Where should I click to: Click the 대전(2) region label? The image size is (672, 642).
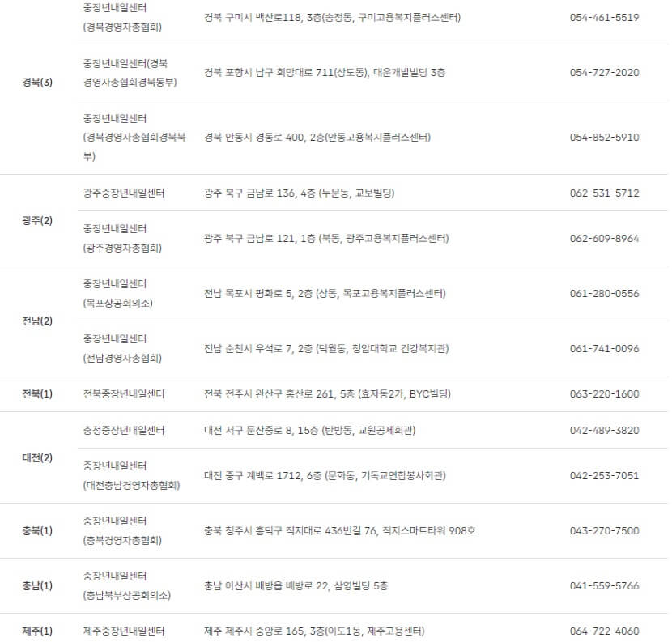point(37,457)
